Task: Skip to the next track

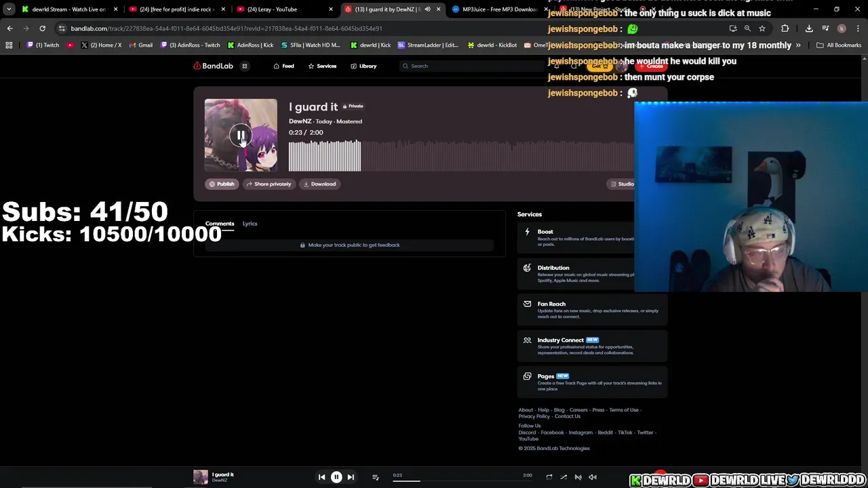Action: pyautogui.click(x=351, y=477)
